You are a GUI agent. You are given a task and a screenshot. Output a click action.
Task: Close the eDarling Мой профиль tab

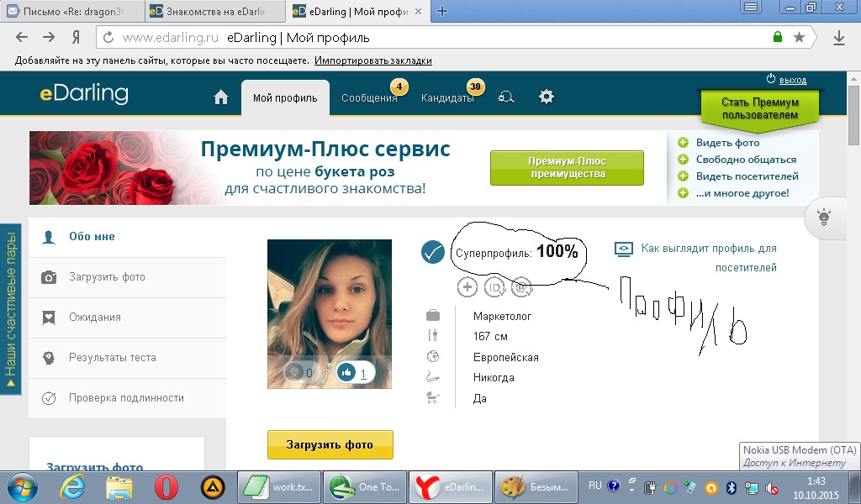click(x=419, y=11)
